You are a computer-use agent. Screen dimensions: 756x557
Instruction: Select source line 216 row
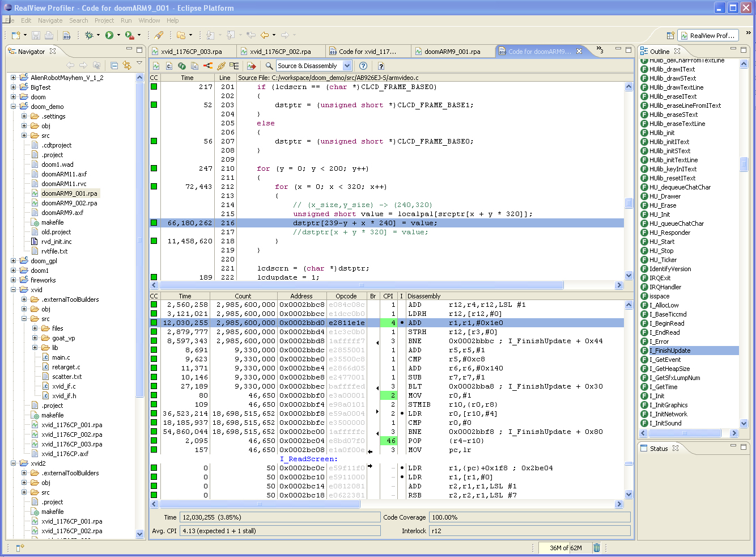[387, 223]
